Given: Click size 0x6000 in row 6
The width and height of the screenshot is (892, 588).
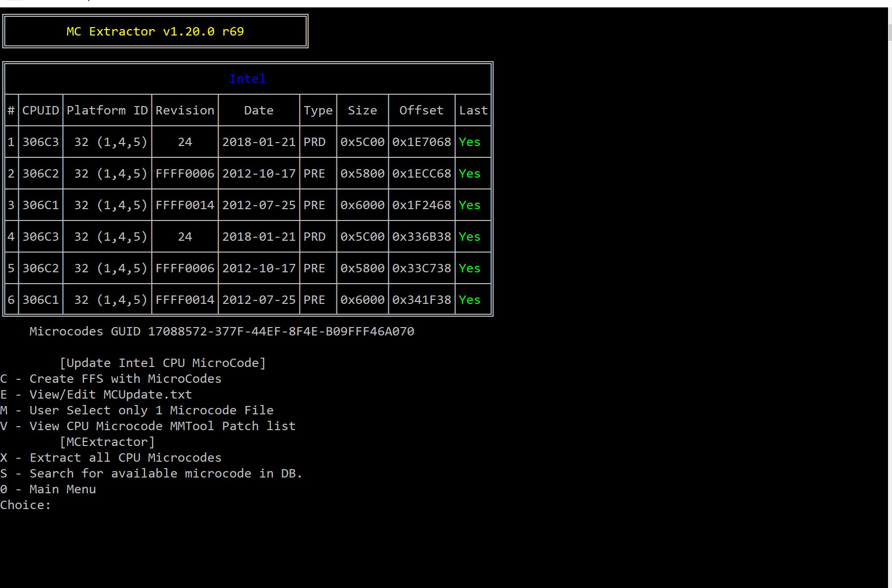Looking at the screenshot, I should coord(363,300).
